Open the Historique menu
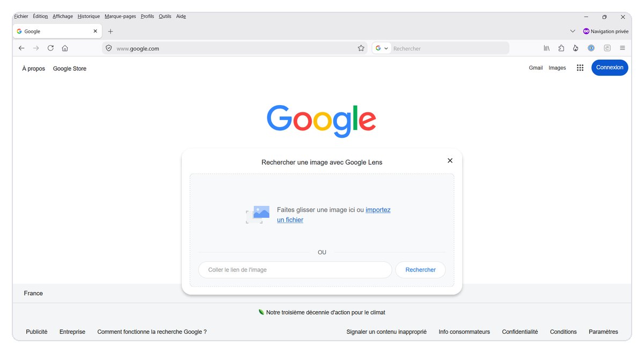 tap(89, 16)
